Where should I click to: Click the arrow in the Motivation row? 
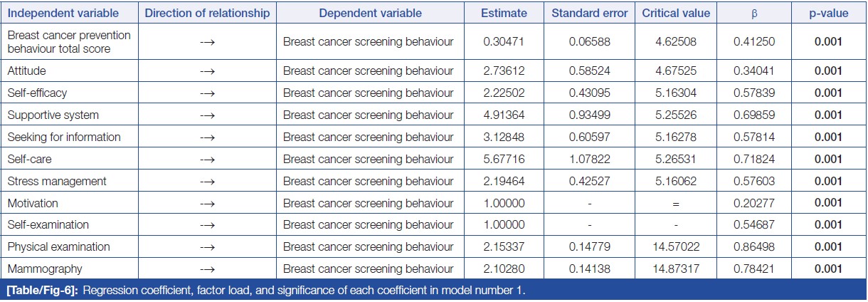[x=207, y=203]
